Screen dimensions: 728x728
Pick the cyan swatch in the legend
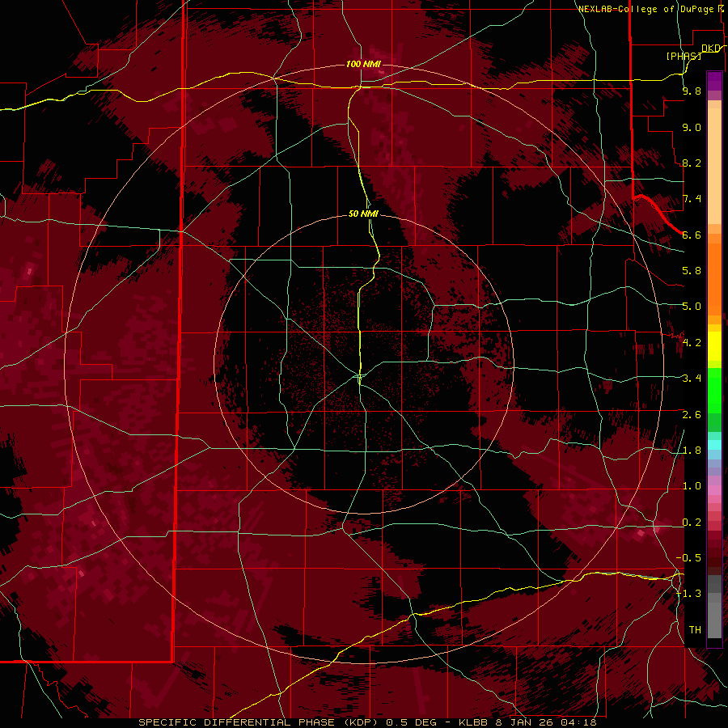coord(714,444)
